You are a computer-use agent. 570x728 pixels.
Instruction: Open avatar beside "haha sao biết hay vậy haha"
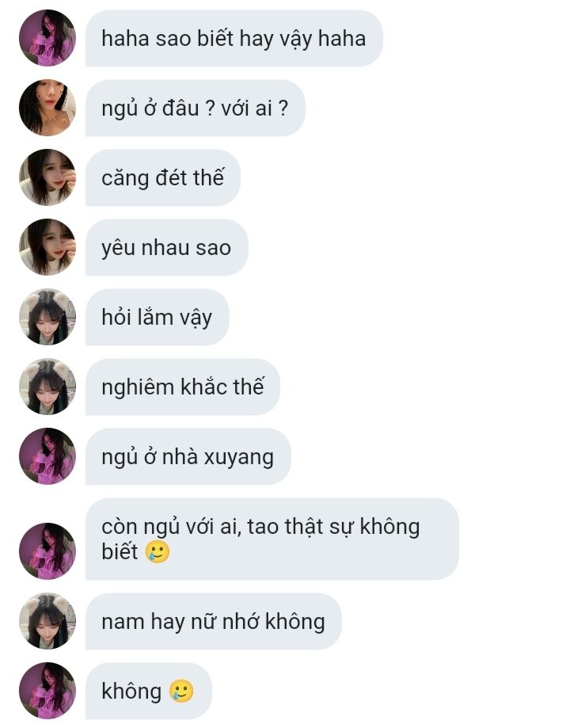coord(47,38)
